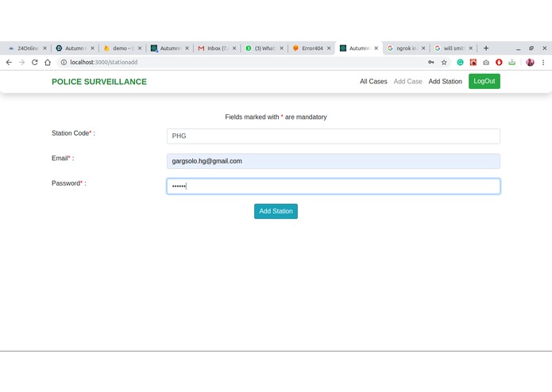
Task: Close the demo tab
Action: [x=140, y=48]
